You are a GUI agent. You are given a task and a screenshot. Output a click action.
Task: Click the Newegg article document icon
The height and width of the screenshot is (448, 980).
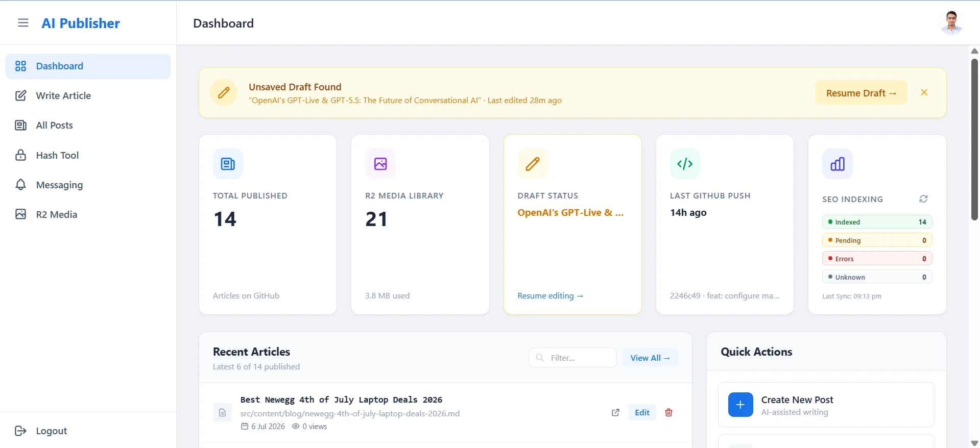[222, 413]
